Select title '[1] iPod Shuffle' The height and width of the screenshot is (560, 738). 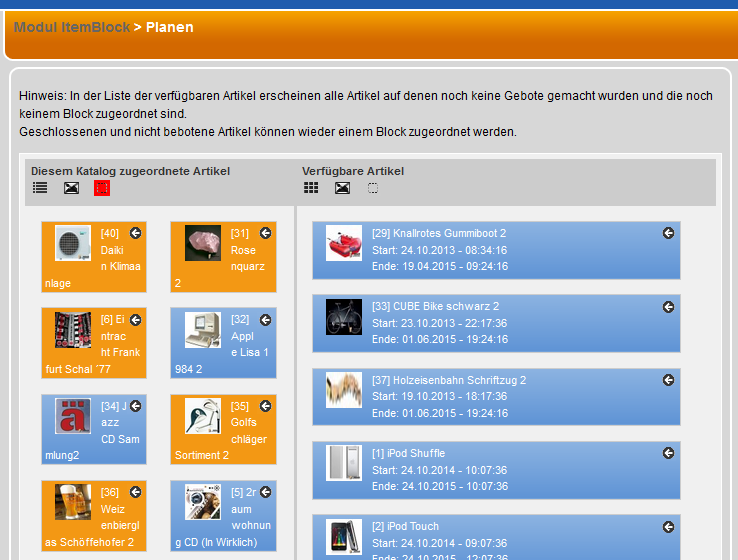(409, 453)
